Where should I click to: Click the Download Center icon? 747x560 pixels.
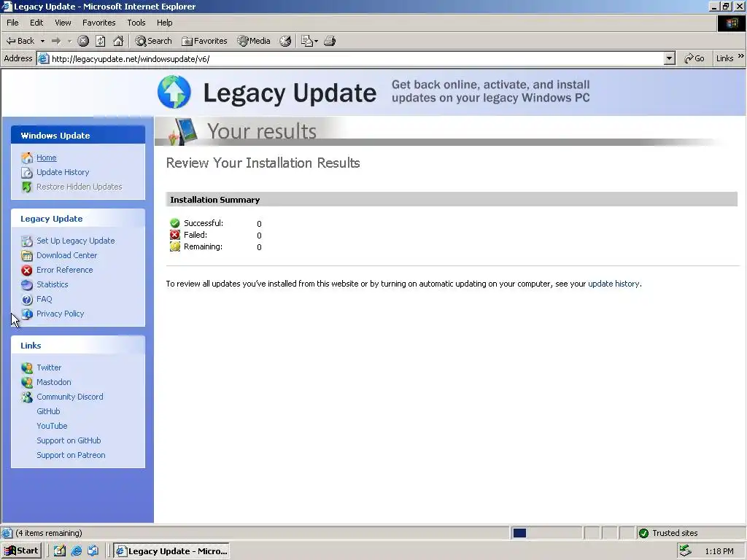pos(27,256)
